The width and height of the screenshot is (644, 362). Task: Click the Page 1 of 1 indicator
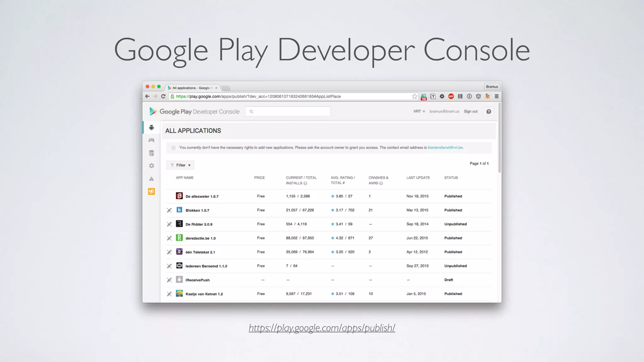[479, 163]
